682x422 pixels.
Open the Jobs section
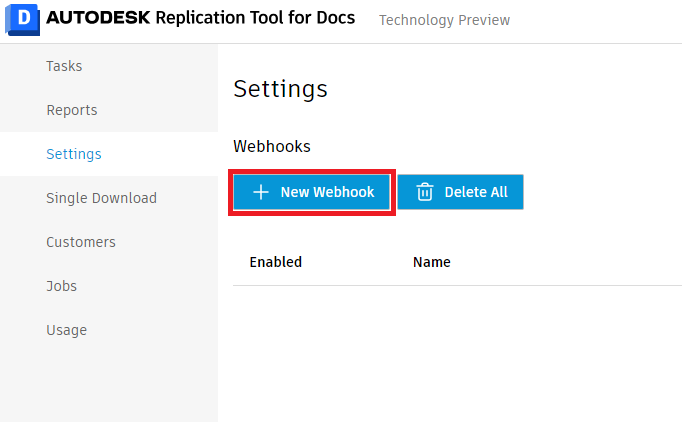tap(62, 286)
